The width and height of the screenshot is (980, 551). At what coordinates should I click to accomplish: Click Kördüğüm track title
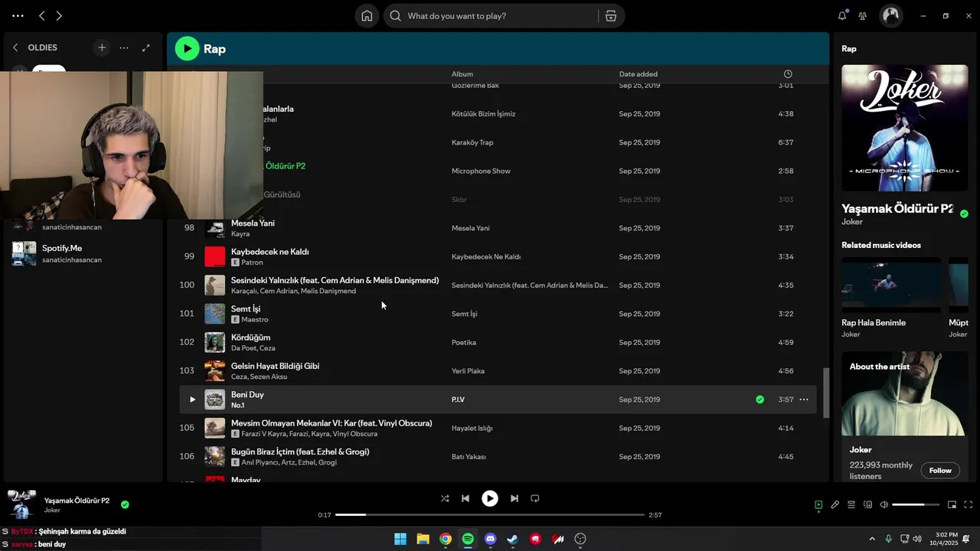(x=250, y=337)
